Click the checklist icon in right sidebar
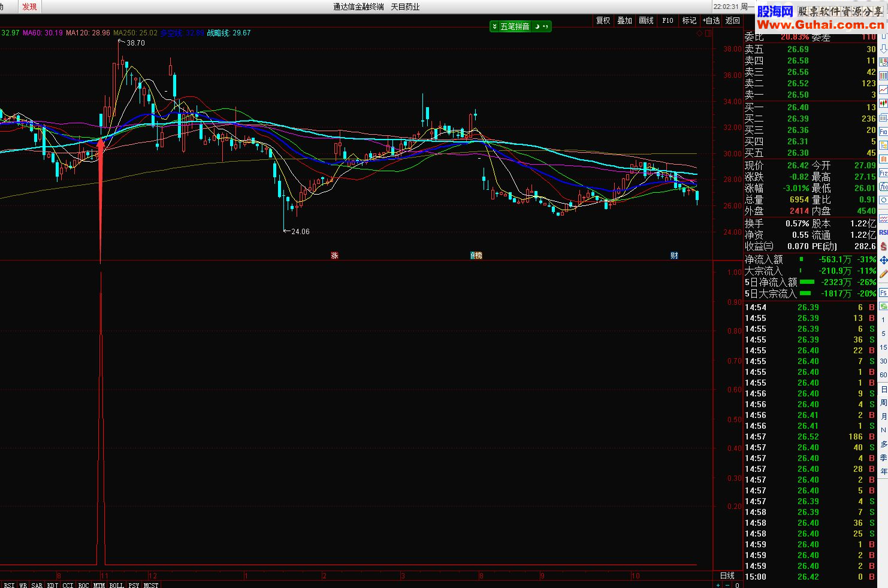This screenshot has height=588, width=888. 883,62
